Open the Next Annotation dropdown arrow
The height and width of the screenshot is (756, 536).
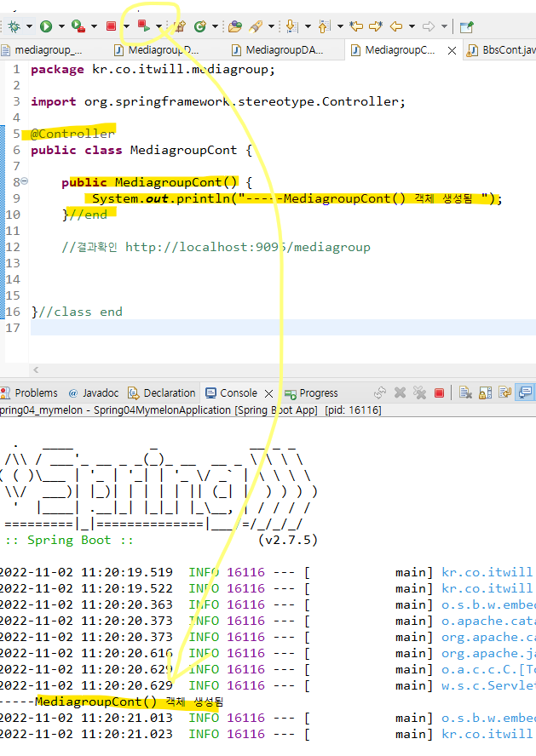(308, 26)
